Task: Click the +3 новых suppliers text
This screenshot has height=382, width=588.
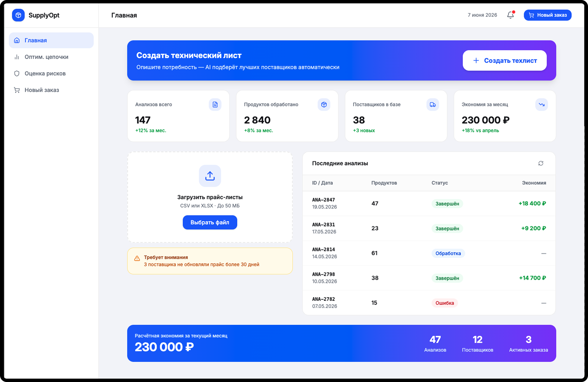Action: [364, 130]
